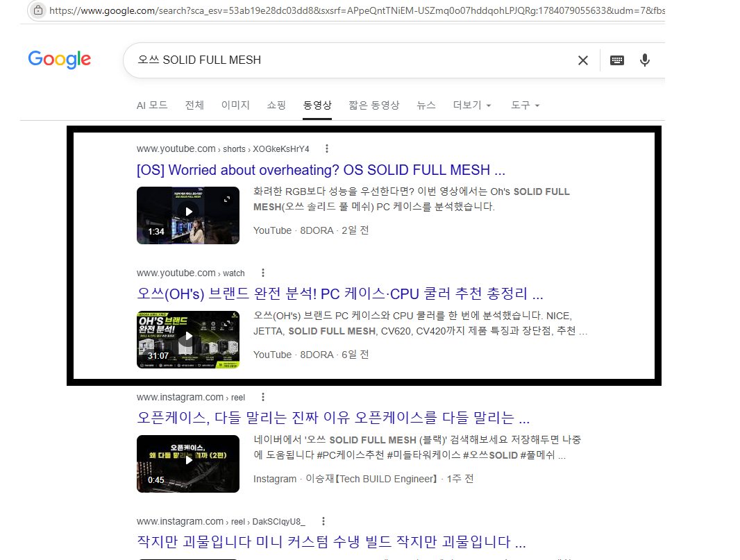Switch to the 짧은 동영상 tab

(x=373, y=105)
